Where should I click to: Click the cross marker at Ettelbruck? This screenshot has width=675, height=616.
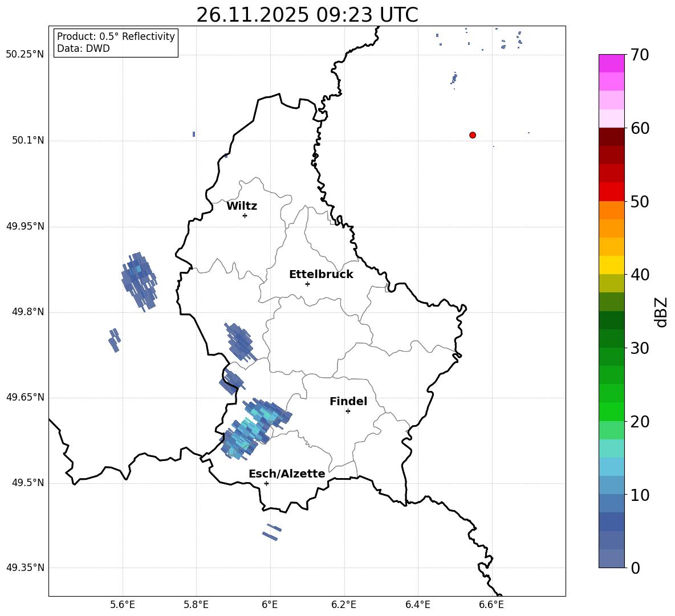coord(307,284)
